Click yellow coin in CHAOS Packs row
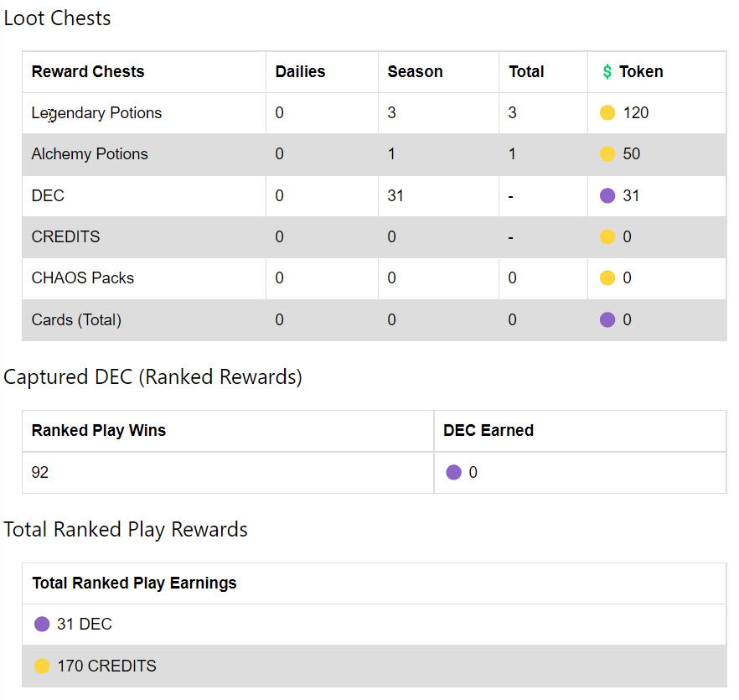The height and width of the screenshot is (700, 739). coord(607,277)
